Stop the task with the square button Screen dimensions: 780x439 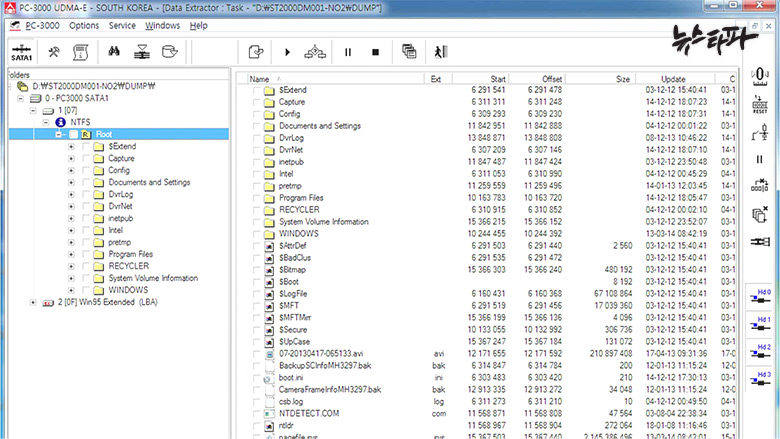click(x=376, y=52)
